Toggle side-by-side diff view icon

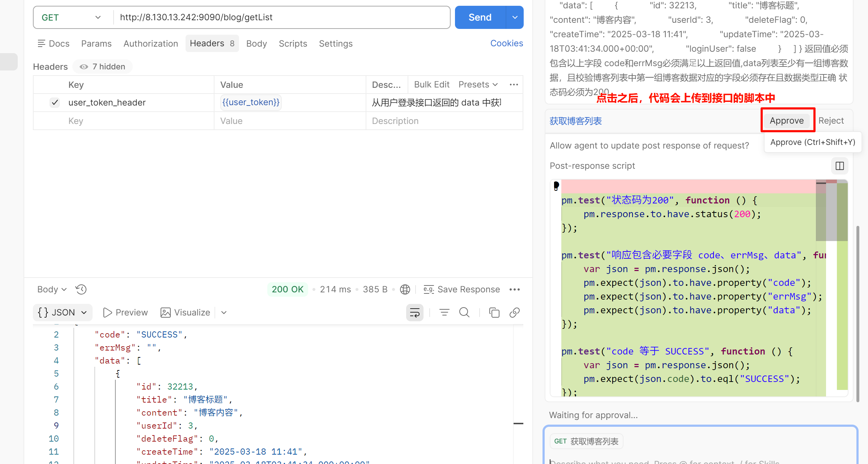(839, 166)
